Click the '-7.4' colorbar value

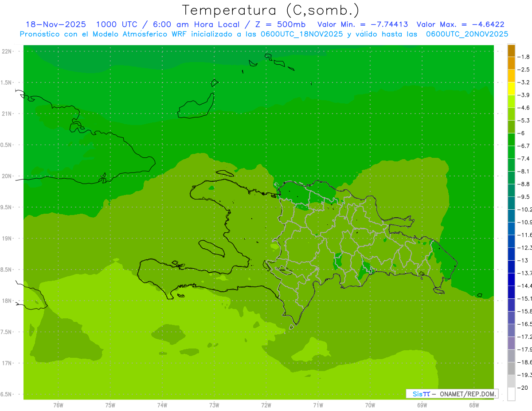point(524,158)
